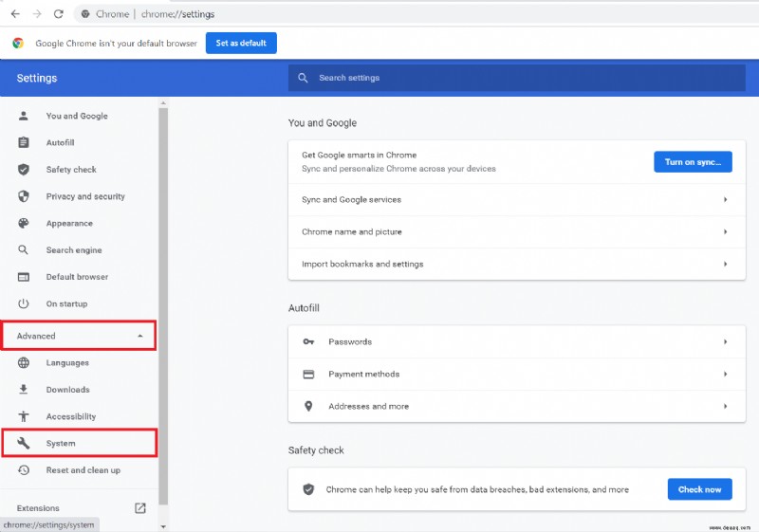Collapse the Advanced section arrow
Viewport: 759px width, 532px height.
click(139, 336)
